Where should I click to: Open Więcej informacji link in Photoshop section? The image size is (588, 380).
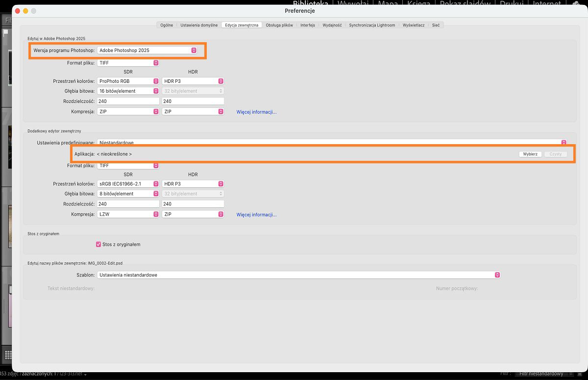256,112
